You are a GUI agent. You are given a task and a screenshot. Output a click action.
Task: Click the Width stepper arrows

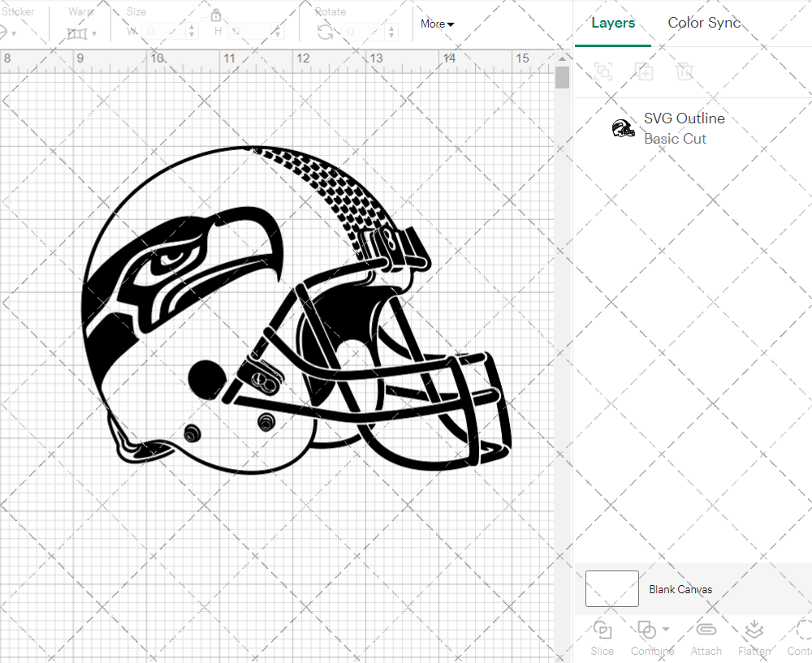tap(192, 32)
